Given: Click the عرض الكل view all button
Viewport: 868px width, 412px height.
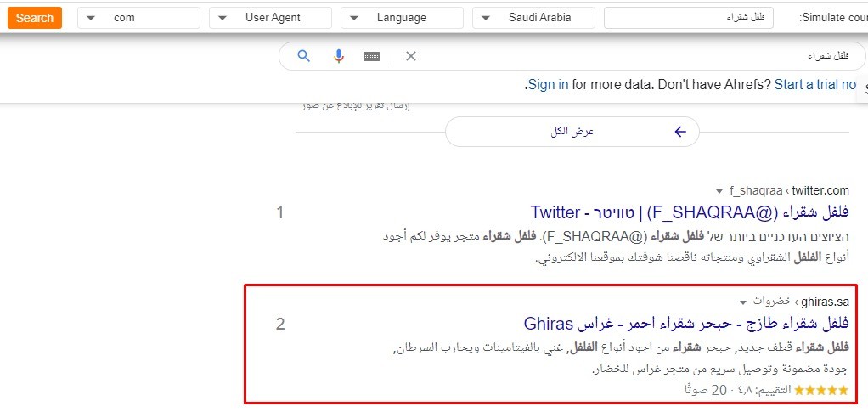Looking at the screenshot, I should click(572, 132).
